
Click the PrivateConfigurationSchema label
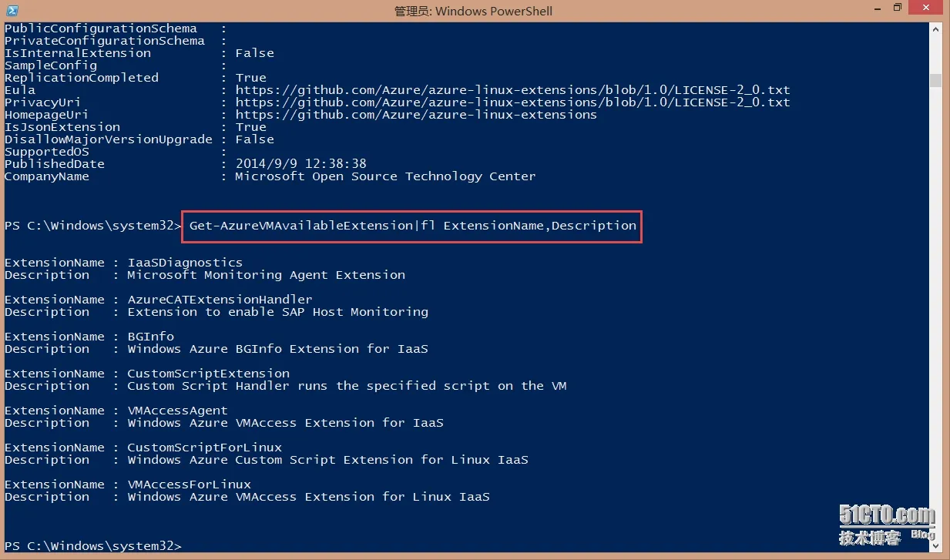(104, 41)
